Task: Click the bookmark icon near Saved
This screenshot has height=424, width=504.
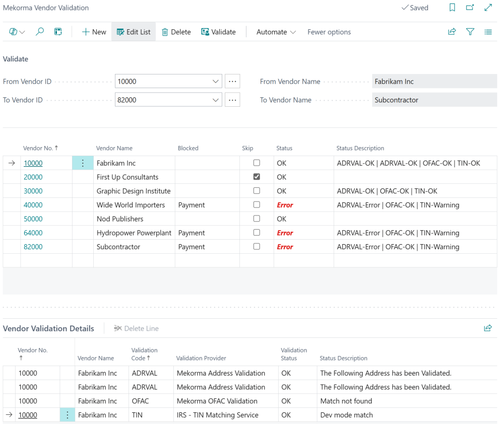Action: click(452, 8)
